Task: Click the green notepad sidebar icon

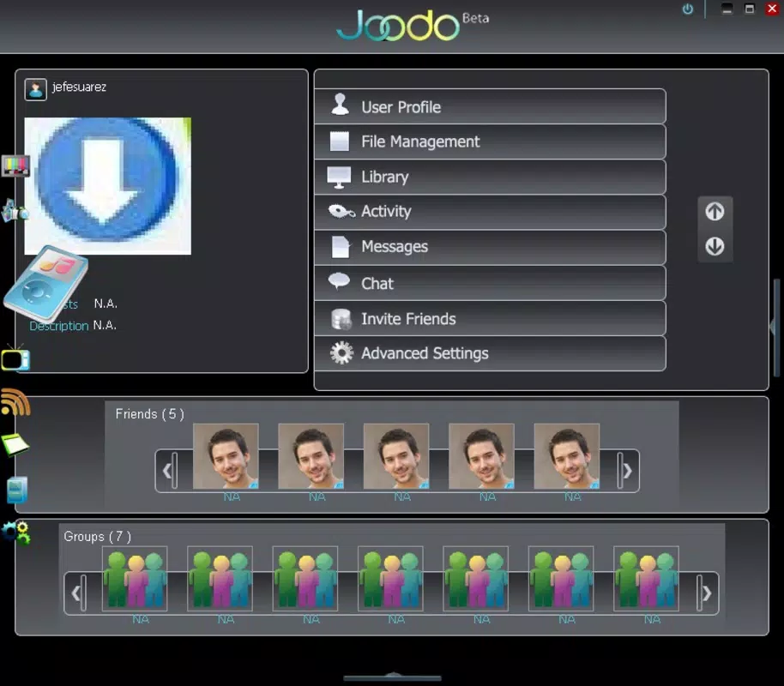Action: point(15,444)
